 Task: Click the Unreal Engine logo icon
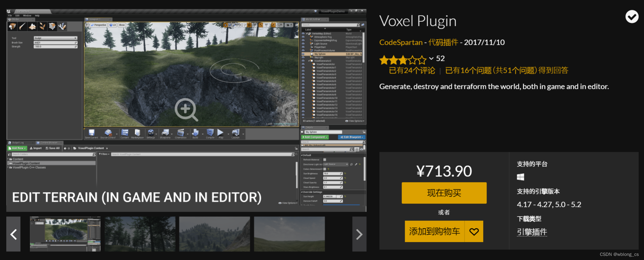click(8, 11)
